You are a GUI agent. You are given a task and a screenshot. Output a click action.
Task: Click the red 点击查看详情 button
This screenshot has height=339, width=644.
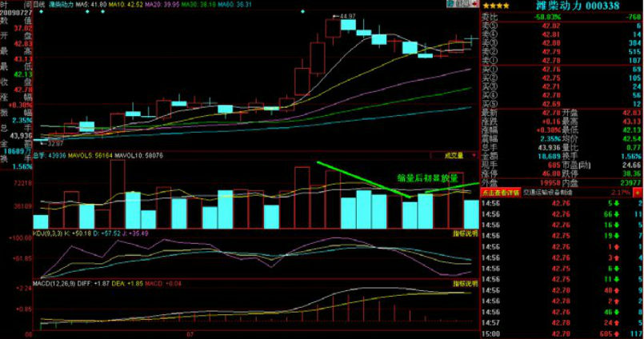tap(501, 193)
